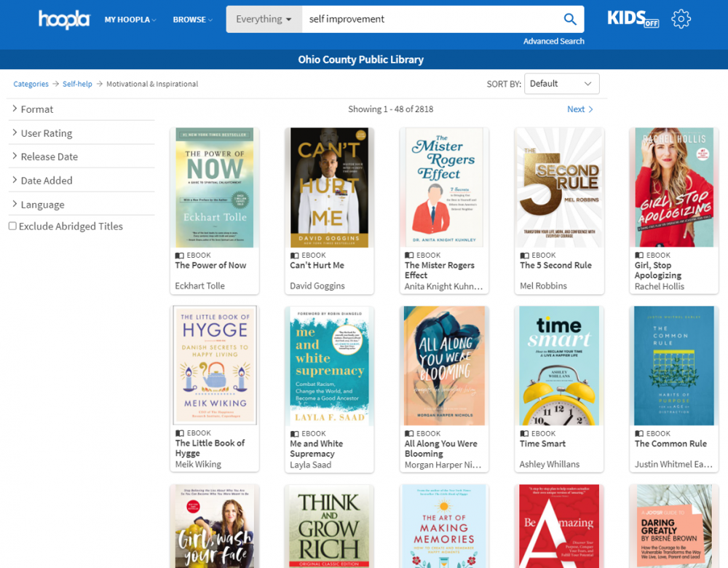The width and height of the screenshot is (728, 568).
Task: Toggle KIDS mode off switch
Action: (633, 19)
